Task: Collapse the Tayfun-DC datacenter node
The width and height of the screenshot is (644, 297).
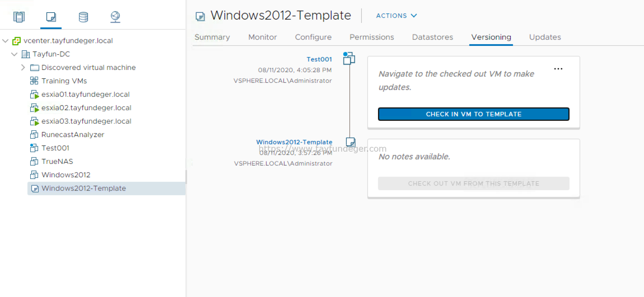Action: tap(14, 54)
